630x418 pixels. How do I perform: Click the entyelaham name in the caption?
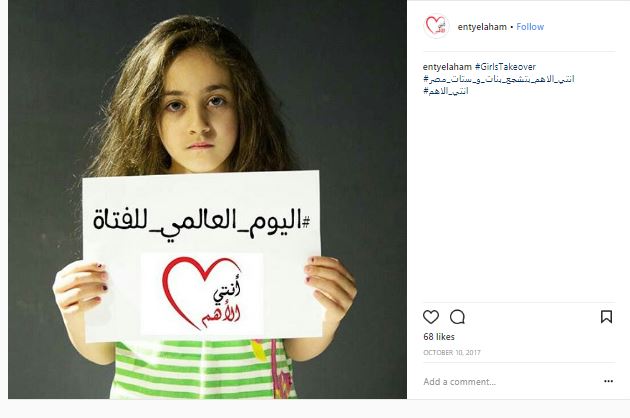pyautogui.click(x=447, y=67)
